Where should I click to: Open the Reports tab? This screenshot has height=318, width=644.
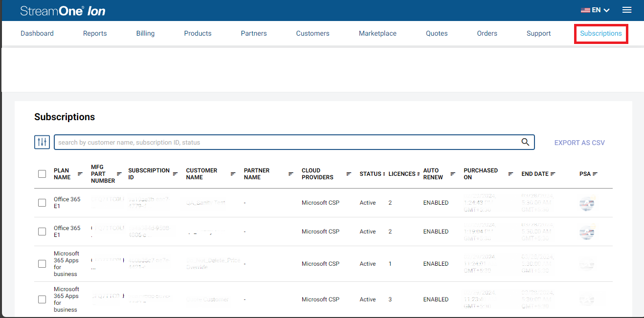95,33
